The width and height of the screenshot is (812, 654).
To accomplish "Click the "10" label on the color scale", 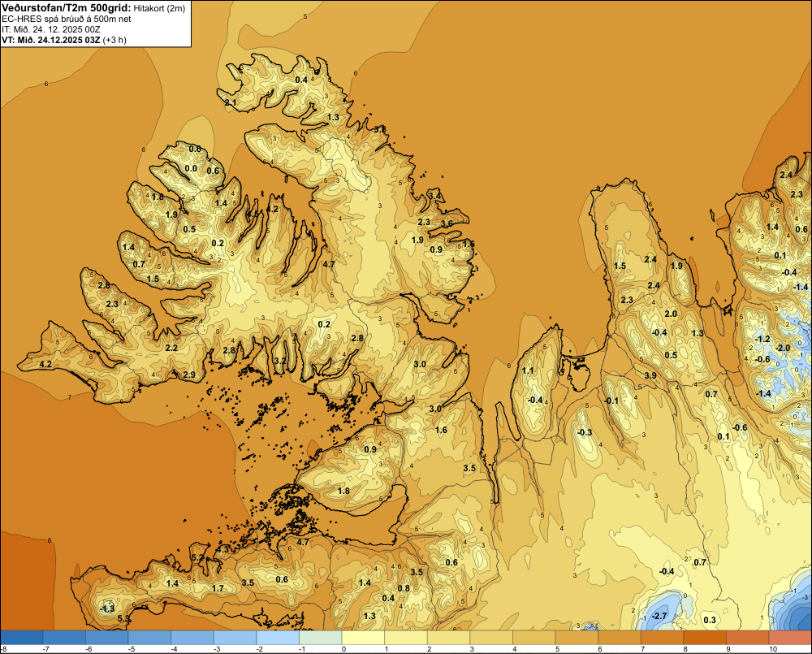I will (x=773, y=649).
